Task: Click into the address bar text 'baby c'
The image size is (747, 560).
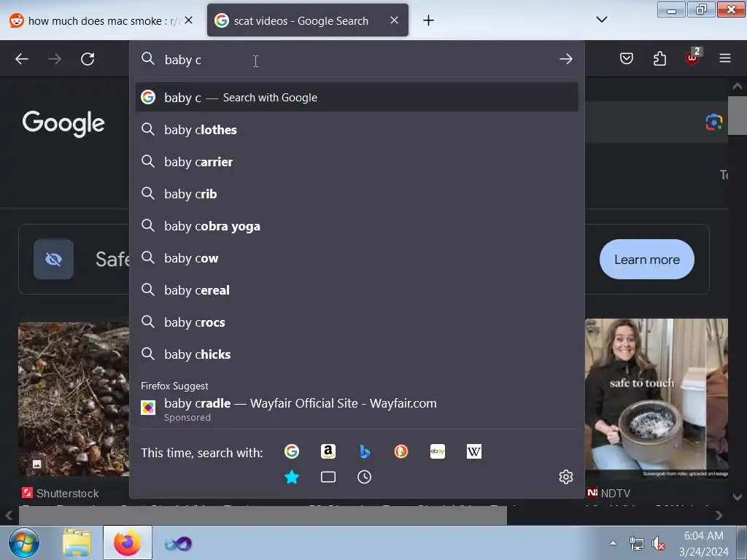Action: (x=183, y=60)
